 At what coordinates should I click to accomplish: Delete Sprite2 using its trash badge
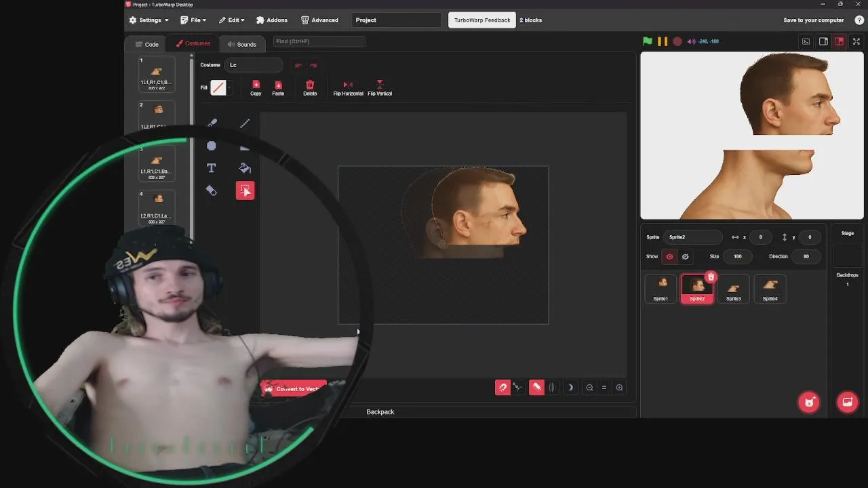(x=711, y=277)
